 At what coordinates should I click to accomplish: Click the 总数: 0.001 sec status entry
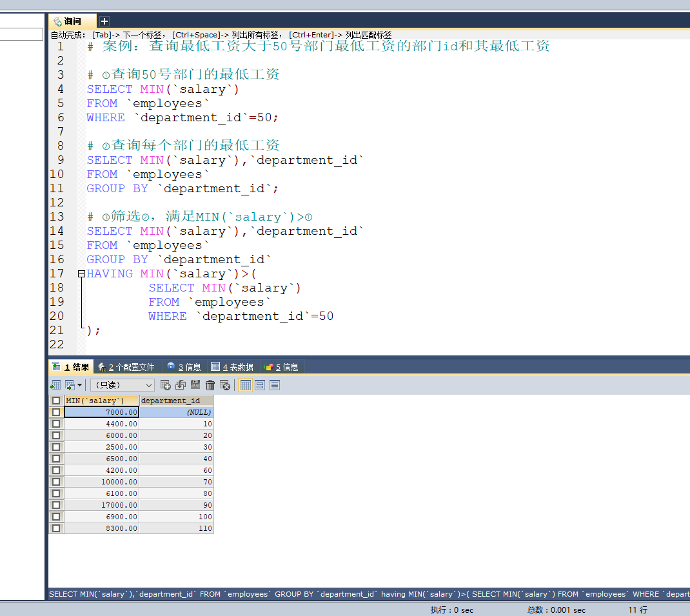click(557, 610)
